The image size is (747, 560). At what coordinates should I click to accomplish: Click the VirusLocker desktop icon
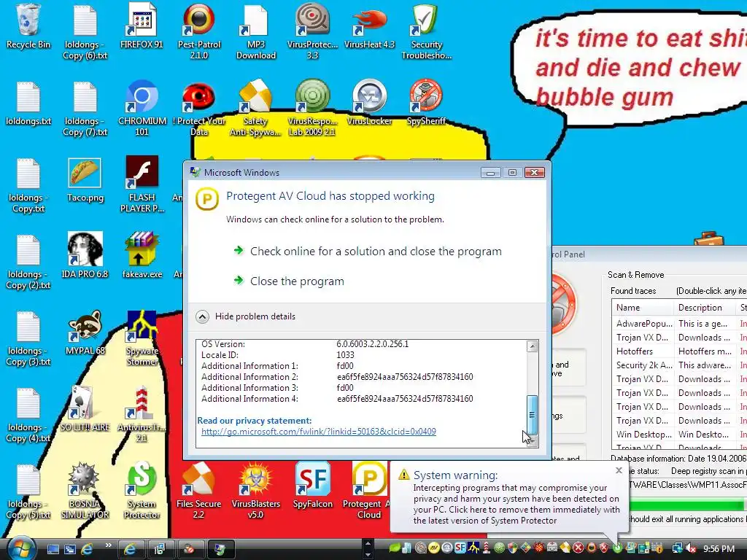click(x=370, y=103)
